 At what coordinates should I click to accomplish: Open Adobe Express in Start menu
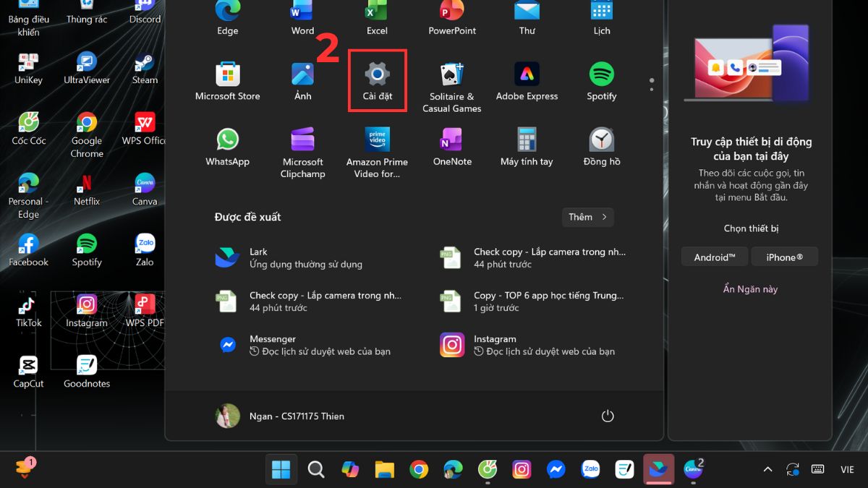[x=527, y=81]
